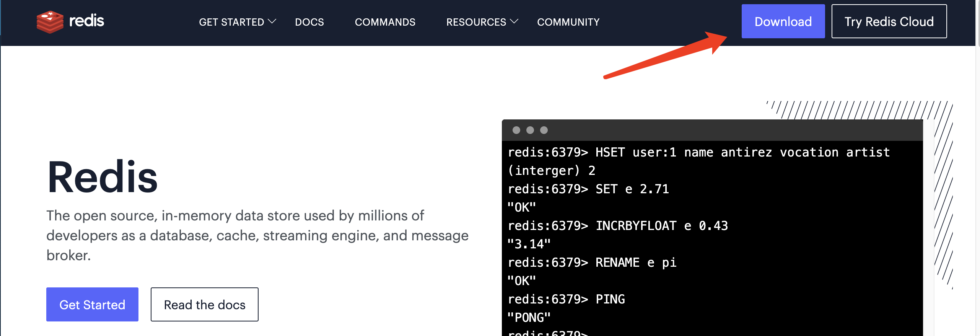Click the RENAME e pi command line
980x336 pixels.
click(x=592, y=263)
